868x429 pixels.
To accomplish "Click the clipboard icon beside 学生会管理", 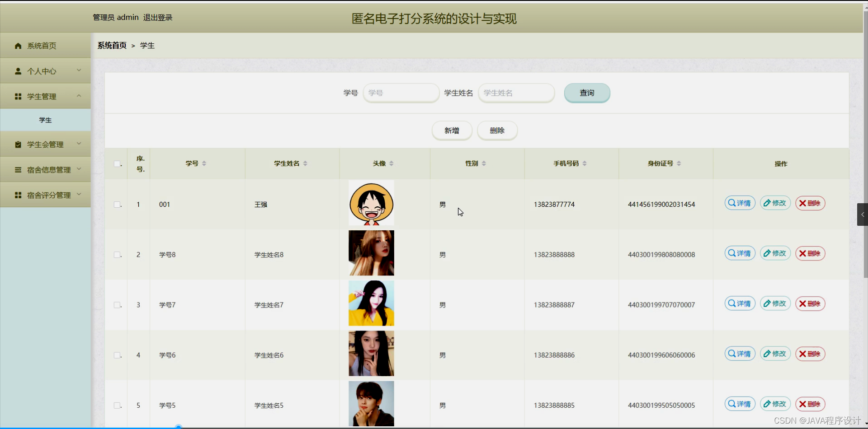I will 18,145.
